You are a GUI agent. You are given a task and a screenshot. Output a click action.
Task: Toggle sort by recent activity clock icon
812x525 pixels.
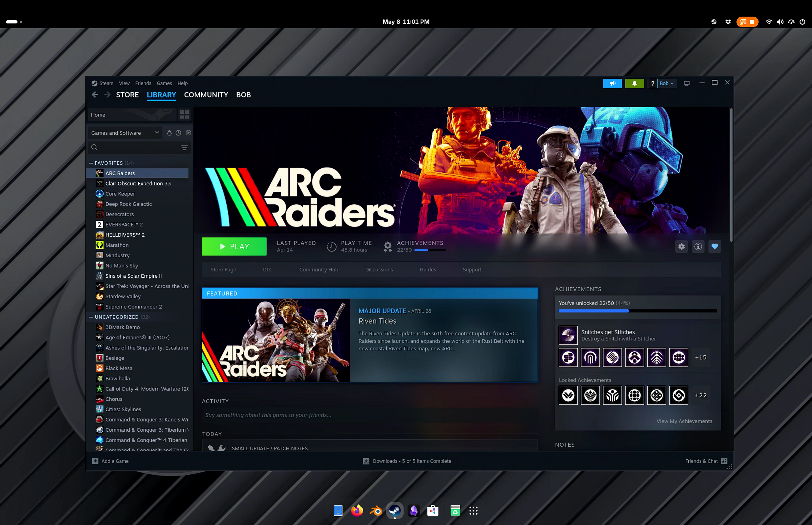178,133
